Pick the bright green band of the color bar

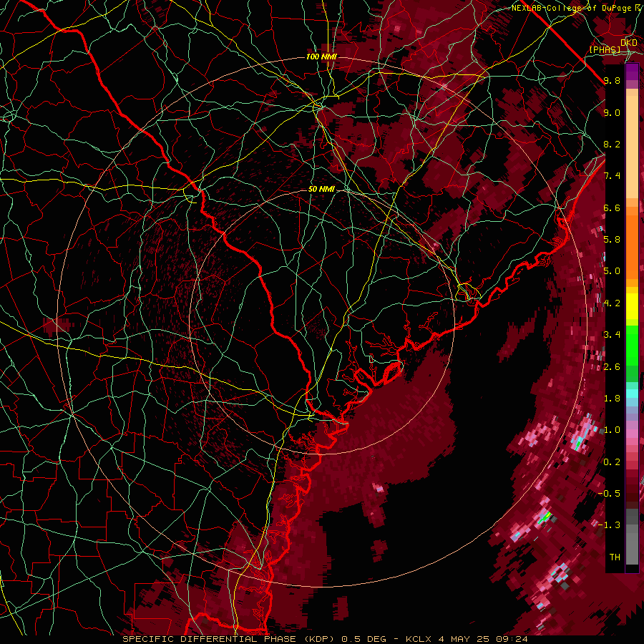[632, 344]
